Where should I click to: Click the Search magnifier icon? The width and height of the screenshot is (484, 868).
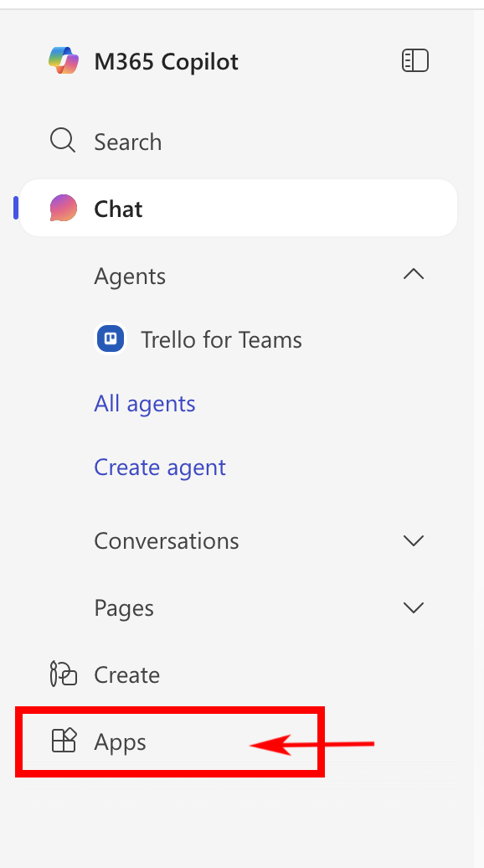point(63,141)
